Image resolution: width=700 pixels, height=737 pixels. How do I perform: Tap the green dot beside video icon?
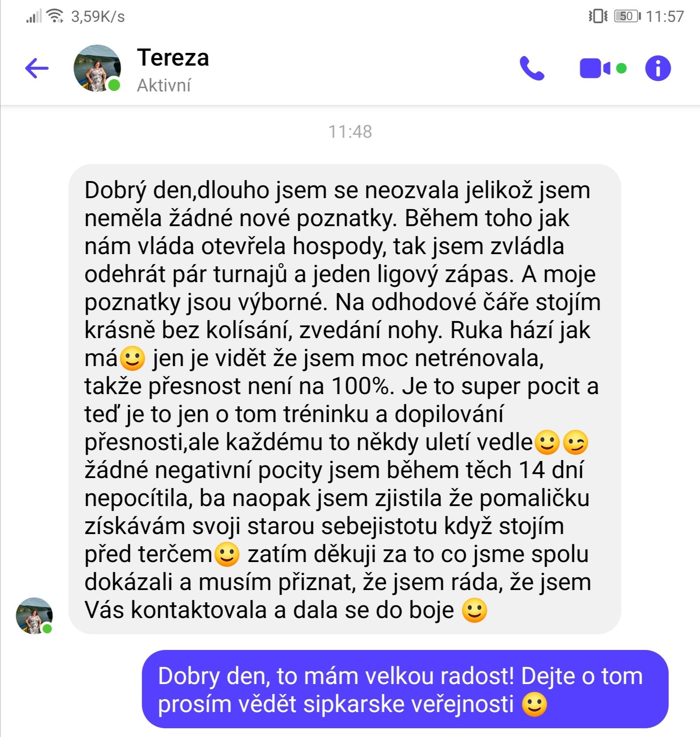point(621,68)
